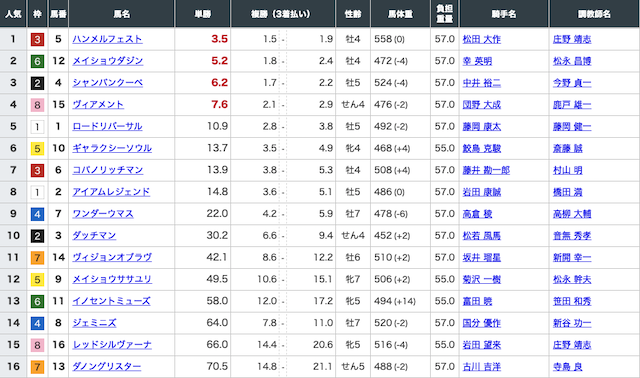
Task: Open trainer link 松永 幹夫
Action: coord(572,280)
